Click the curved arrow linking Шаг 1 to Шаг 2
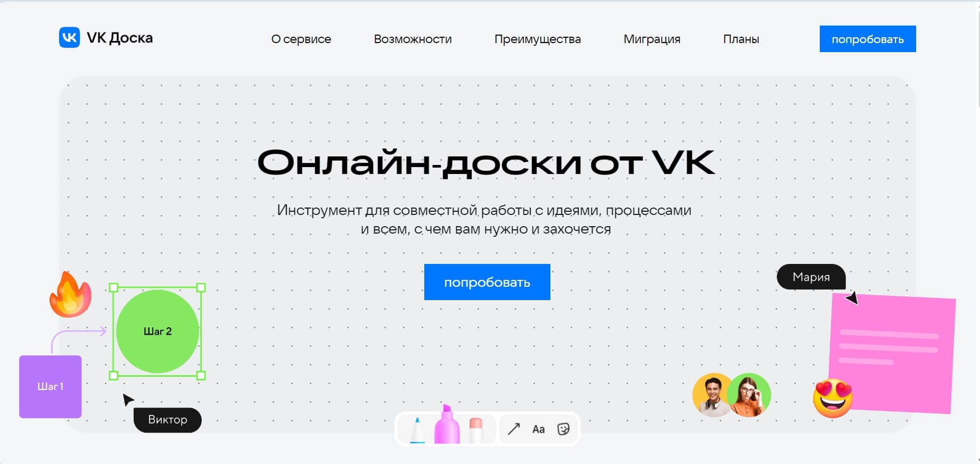980x464 pixels. point(78,341)
